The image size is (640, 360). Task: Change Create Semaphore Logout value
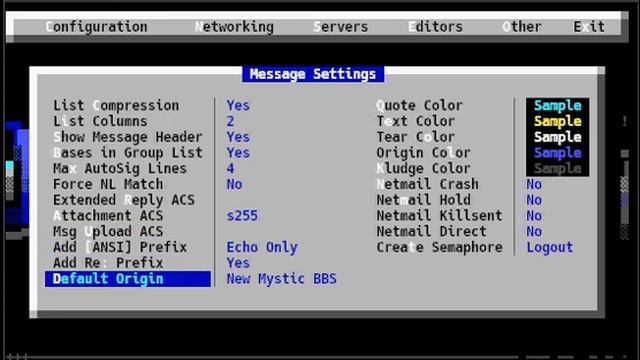[550, 247]
